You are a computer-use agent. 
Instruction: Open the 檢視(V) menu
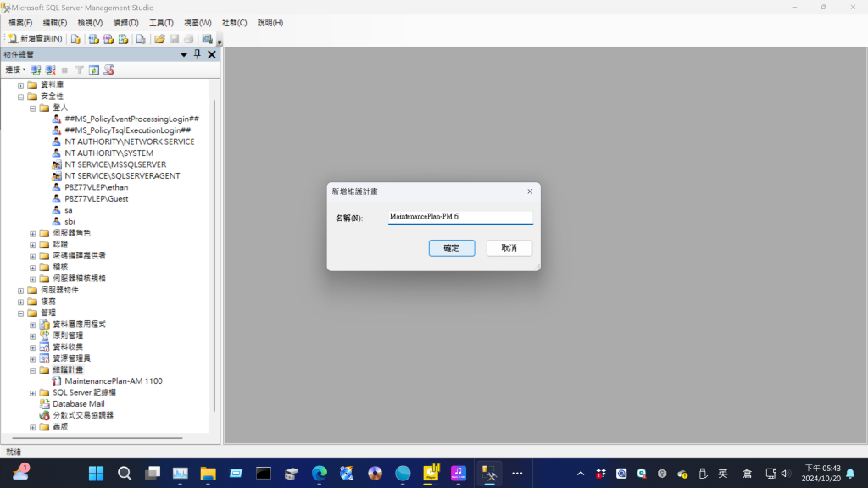[x=90, y=23]
